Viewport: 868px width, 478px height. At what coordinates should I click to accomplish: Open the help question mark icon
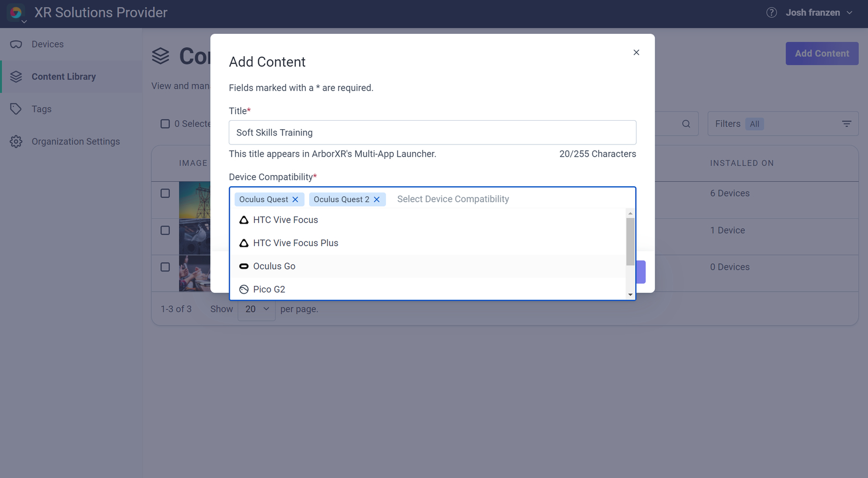[x=771, y=13]
